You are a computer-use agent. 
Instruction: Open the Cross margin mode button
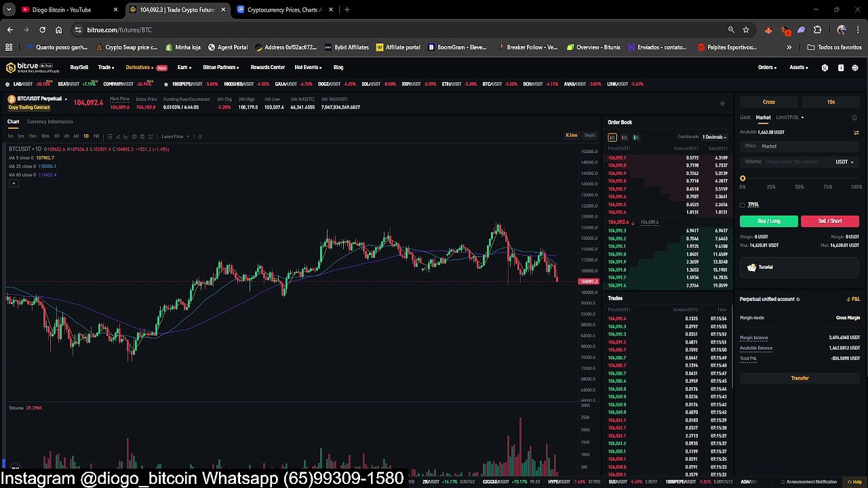(x=769, y=102)
